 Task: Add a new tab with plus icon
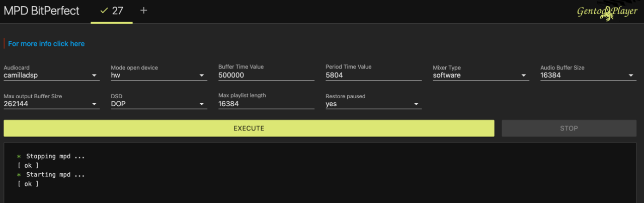click(x=144, y=11)
